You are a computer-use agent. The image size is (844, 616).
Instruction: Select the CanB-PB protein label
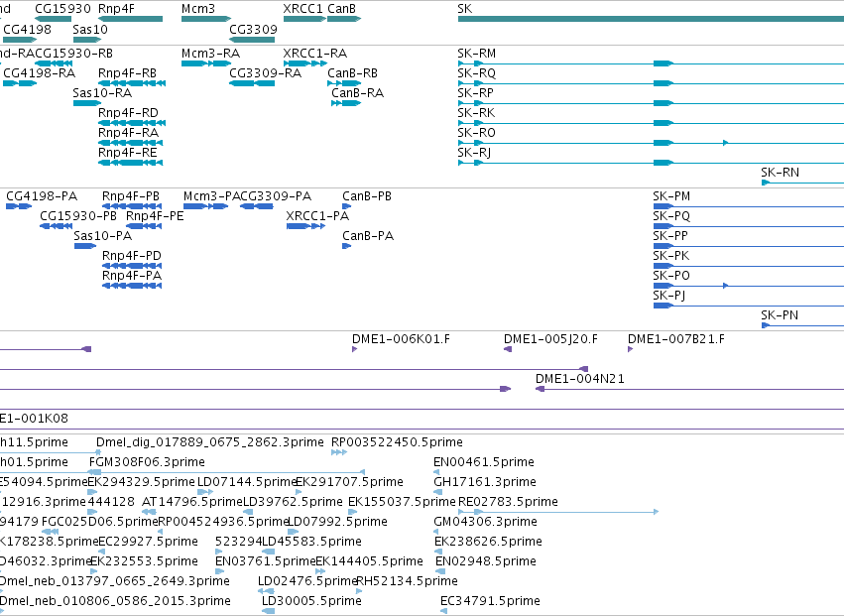coord(367,196)
